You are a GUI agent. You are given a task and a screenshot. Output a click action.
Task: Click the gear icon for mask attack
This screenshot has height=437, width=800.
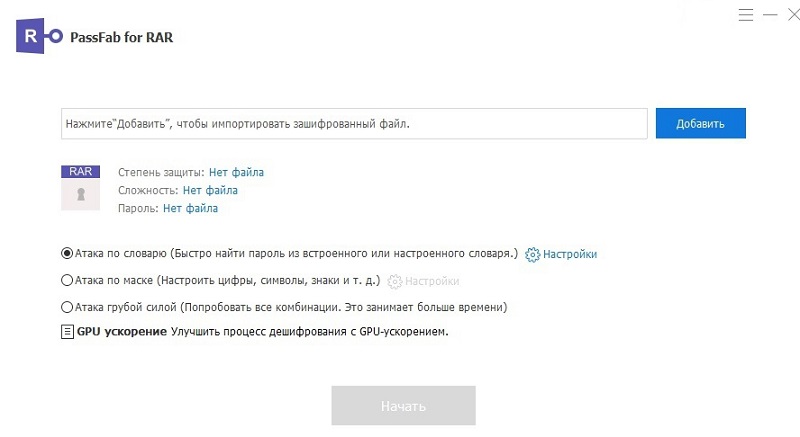point(394,282)
